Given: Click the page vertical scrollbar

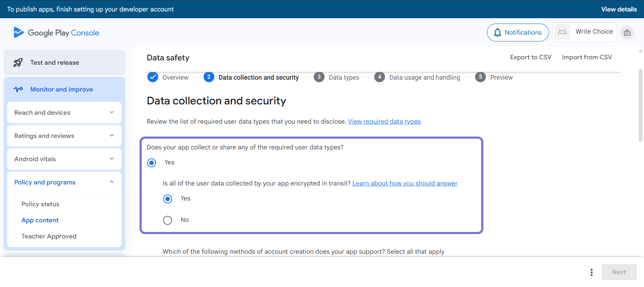Looking at the screenshot, I should (640, 105).
